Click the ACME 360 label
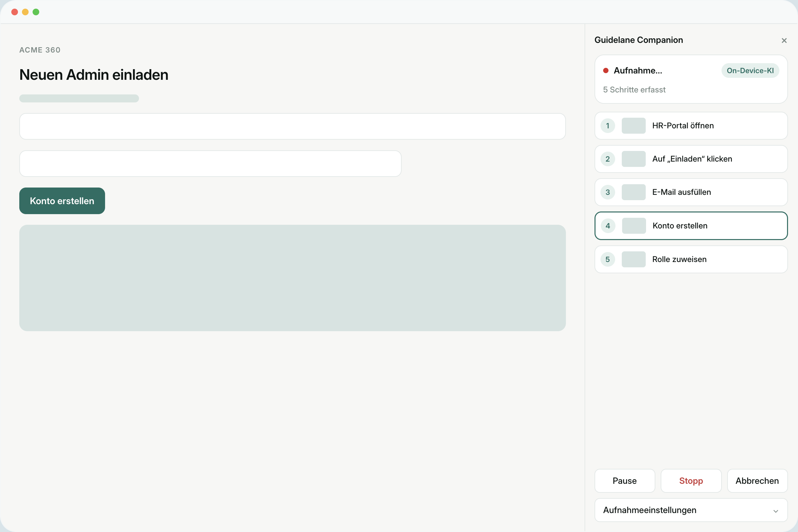This screenshot has width=798, height=532. 40,50
